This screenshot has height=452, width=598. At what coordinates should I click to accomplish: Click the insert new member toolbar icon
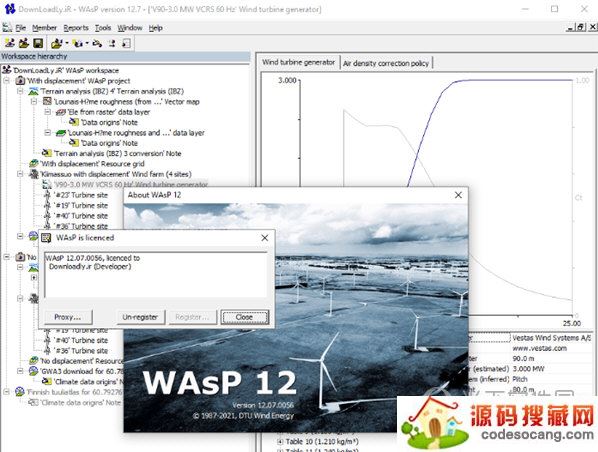(x=78, y=43)
